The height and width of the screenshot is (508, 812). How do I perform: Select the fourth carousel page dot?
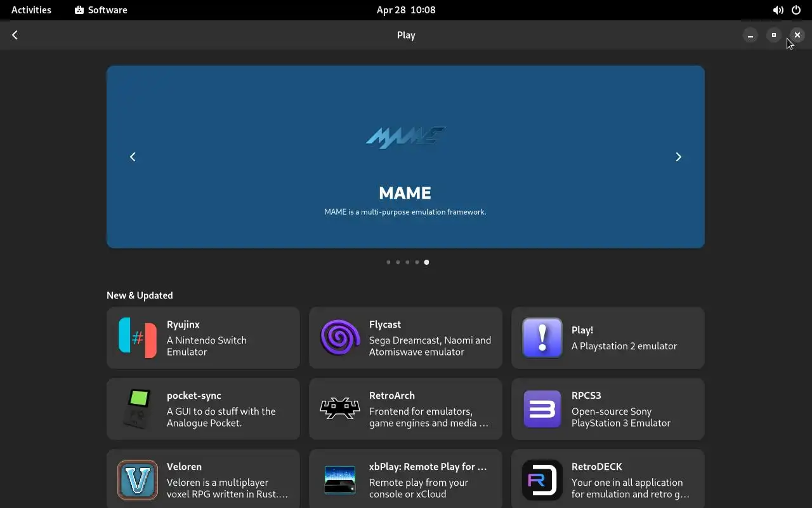[x=417, y=262]
